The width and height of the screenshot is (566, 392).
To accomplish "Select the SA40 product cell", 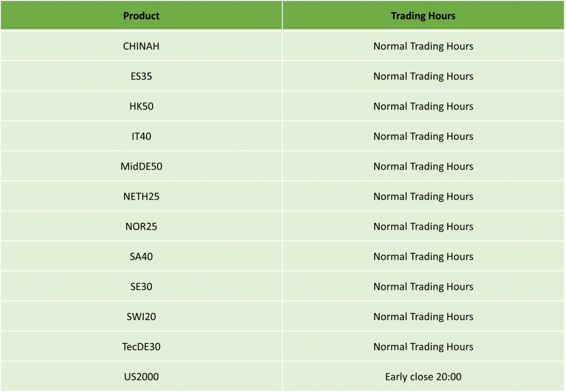I will click(x=141, y=257).
